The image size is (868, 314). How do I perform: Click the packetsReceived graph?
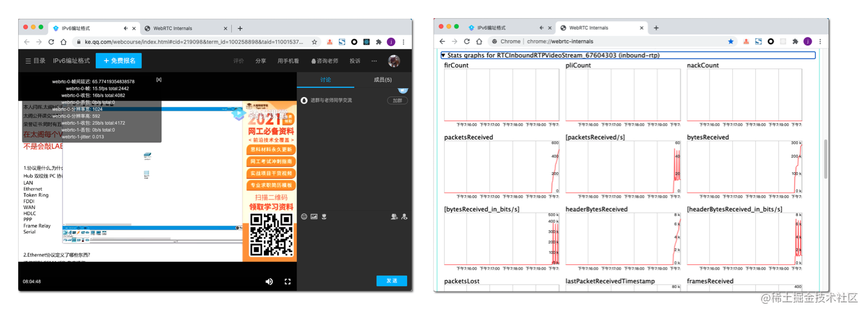(x=502, y=167)
